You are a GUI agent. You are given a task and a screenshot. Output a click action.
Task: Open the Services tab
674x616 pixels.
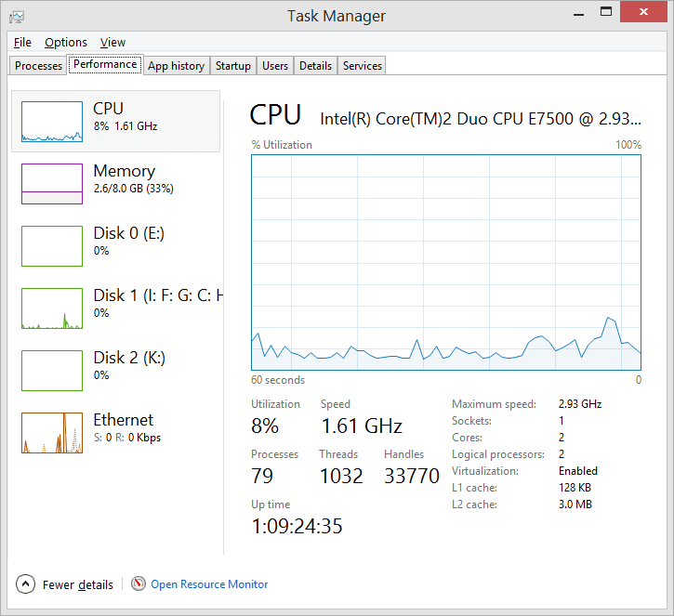coord(362,66)
